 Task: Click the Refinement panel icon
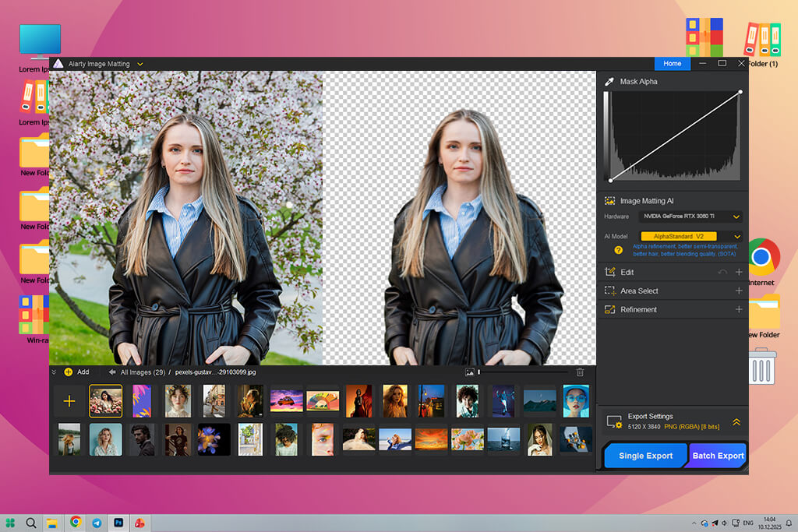[x=609, y=309]
